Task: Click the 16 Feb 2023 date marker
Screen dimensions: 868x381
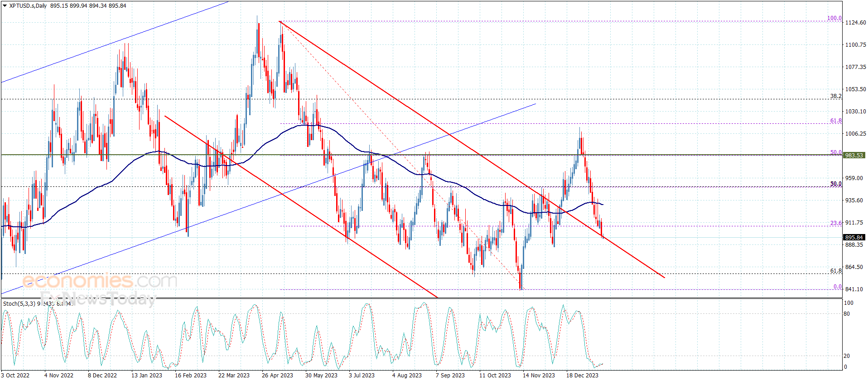Action: (190, 375)
